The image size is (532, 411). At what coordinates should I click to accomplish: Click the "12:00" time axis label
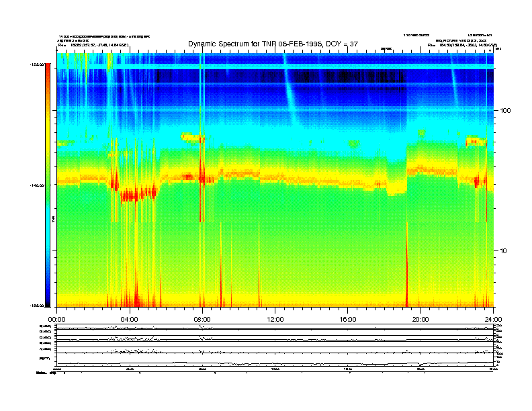(275, 320)
